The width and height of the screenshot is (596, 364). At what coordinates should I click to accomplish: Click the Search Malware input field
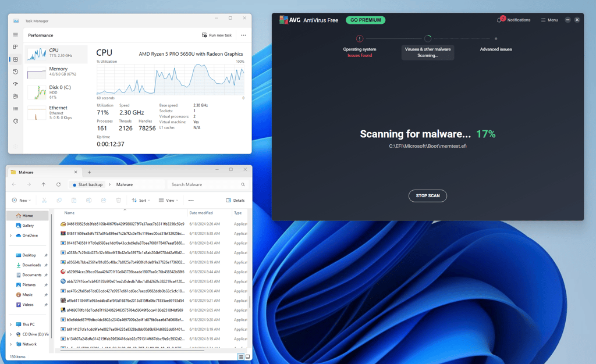[208, 184]
